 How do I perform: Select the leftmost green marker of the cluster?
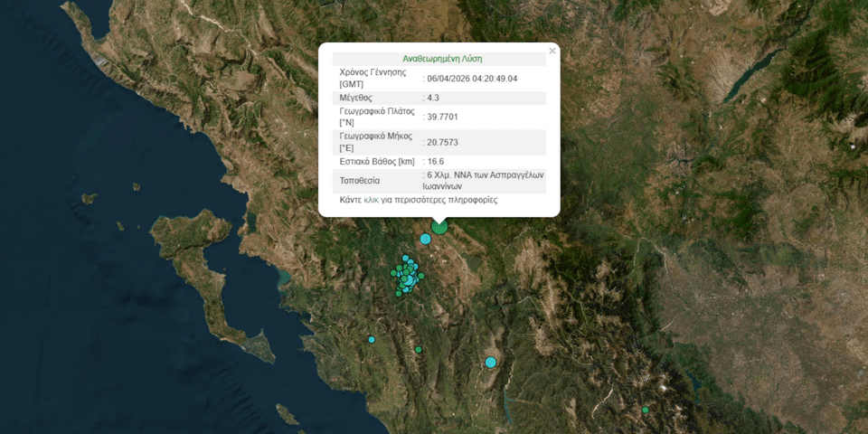[394, 272]
